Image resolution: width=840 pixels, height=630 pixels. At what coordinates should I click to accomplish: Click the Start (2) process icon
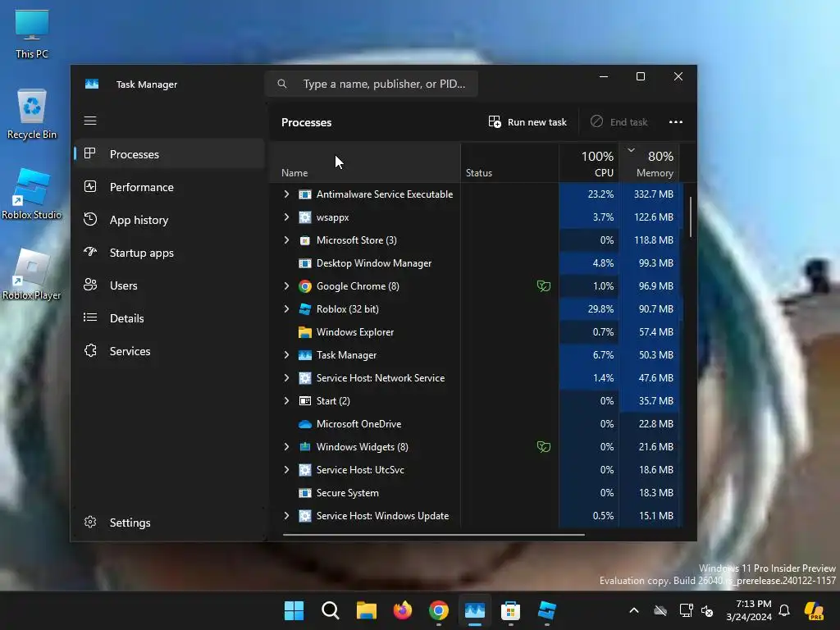point(305,401)
